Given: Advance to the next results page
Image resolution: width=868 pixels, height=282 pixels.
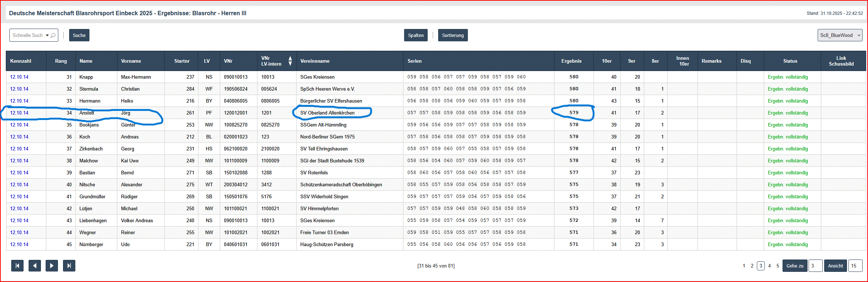Looking at the screenshot, I should pyautogui.click(x=51, y=266).
